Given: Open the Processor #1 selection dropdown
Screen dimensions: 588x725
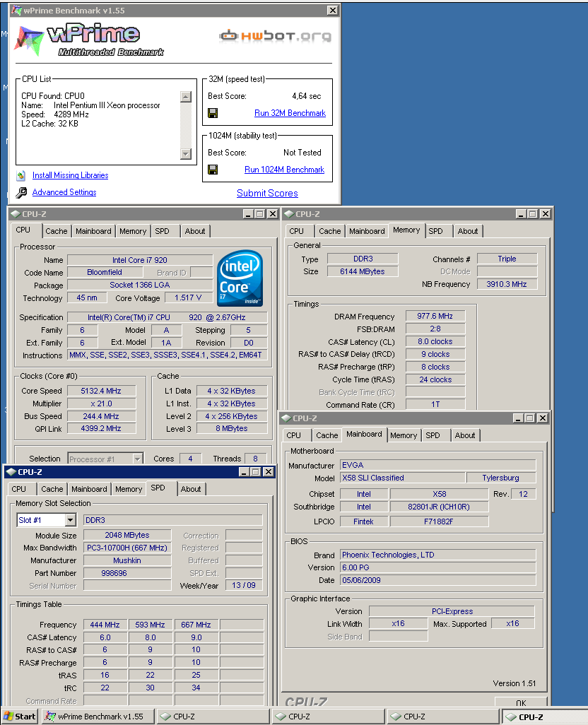Looking at the screenshot, I should [x=137, y=459].
